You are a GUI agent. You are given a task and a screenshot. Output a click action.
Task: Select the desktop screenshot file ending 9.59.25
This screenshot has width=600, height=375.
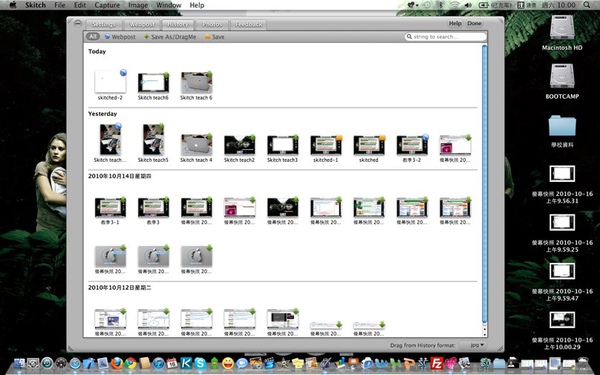[562, 222]
